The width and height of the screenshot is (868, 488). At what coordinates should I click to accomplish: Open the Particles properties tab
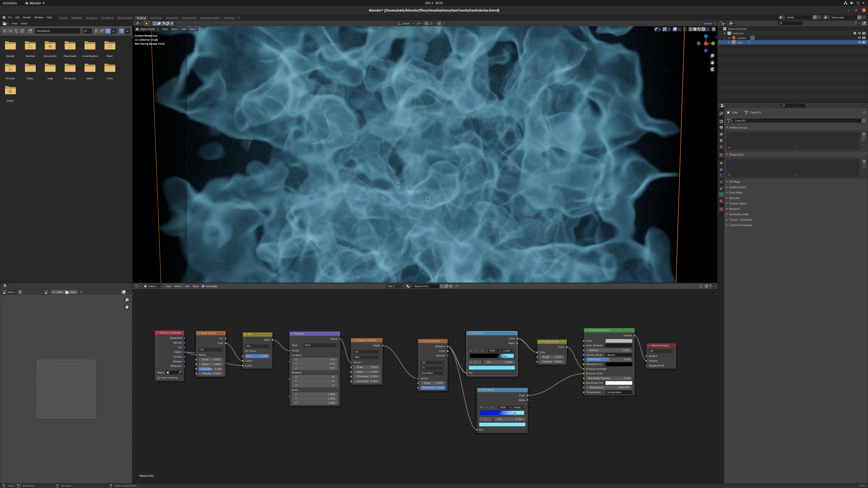[721, 176]
